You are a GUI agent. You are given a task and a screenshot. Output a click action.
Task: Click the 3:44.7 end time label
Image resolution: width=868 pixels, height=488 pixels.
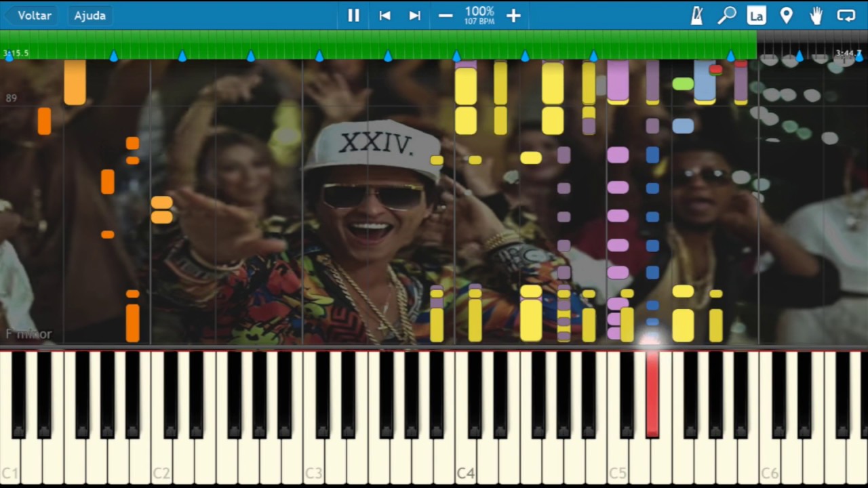pyautogui.click(x=848, y=53)
